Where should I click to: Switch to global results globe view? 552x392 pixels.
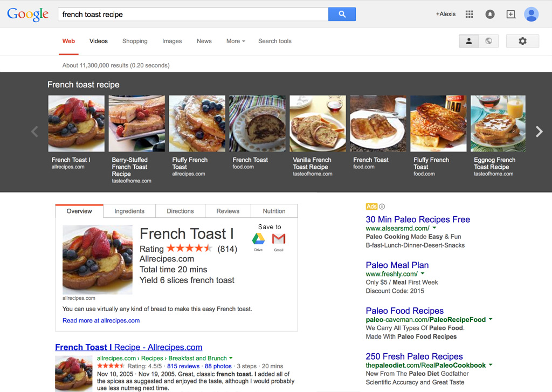pos(488,41)
